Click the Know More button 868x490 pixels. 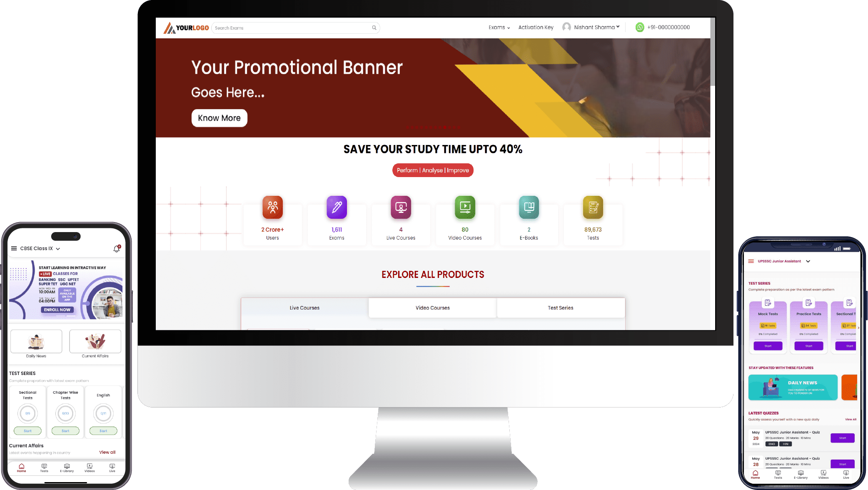[x=219, y=117]
